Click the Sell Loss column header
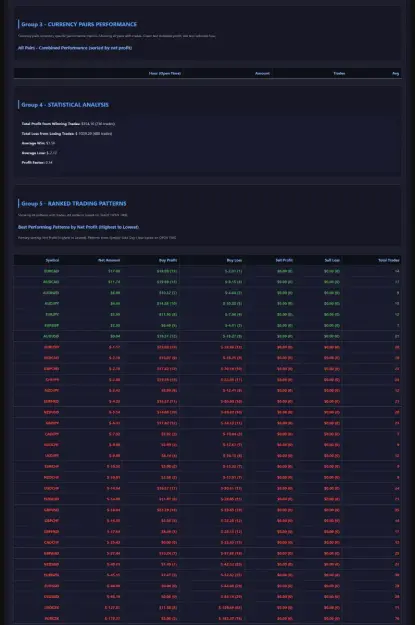The width and height of the screenshot is (415, 625). (x=332, y=260)
